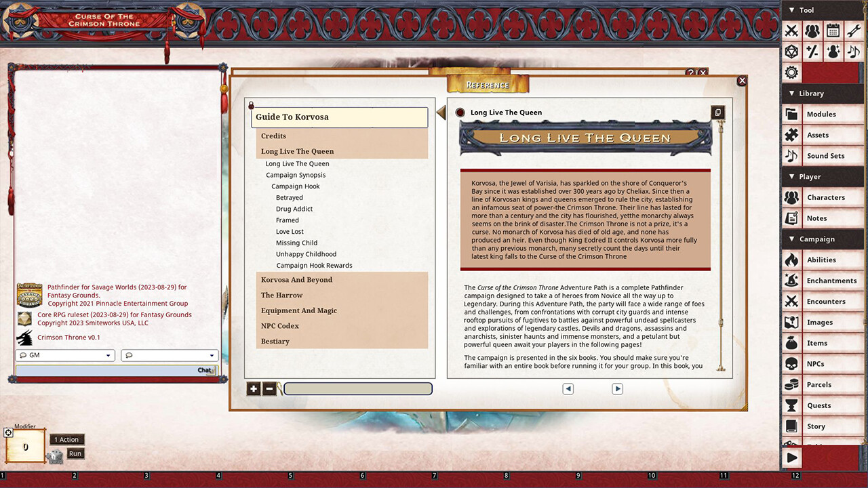Zoom out with the minus button below the reference tree
Viewport: 868px width, 488px height.
click(269, 388)
